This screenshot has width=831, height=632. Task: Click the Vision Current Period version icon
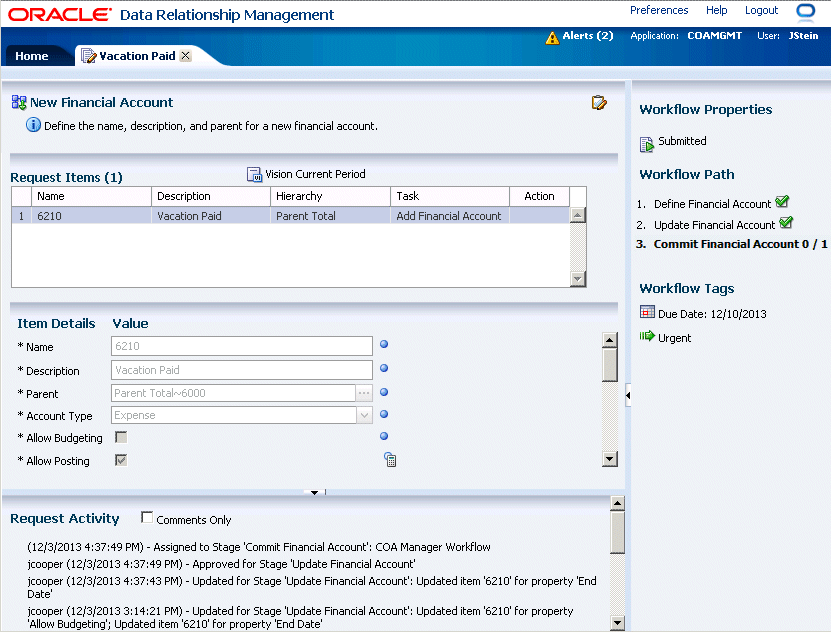254,174
